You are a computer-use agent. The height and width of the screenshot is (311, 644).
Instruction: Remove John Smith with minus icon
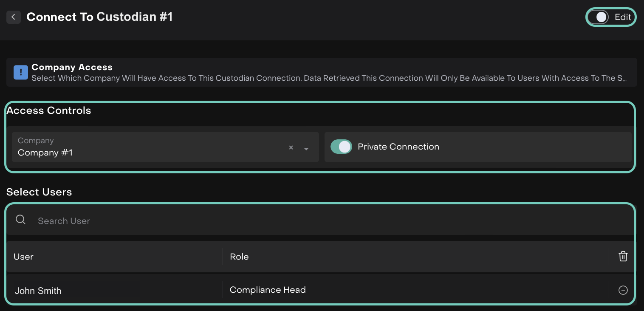(623, 290)
